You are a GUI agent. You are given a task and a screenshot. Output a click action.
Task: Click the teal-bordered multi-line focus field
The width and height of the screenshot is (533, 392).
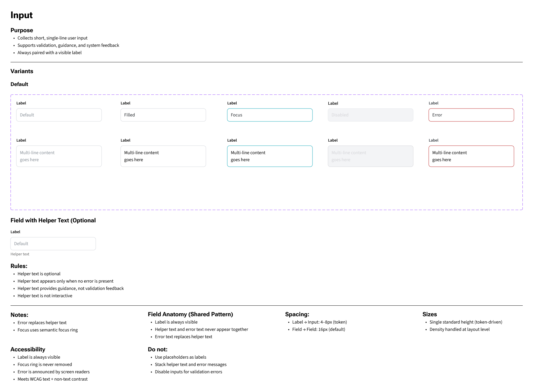click(270, 156)
